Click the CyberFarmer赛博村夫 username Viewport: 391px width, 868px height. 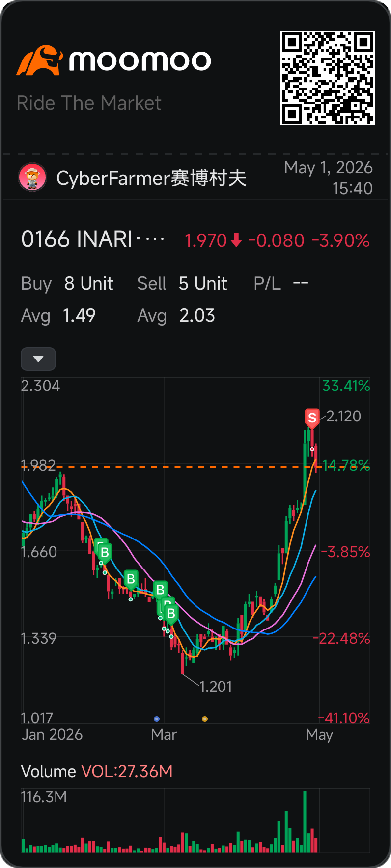[x=151, y=178]
